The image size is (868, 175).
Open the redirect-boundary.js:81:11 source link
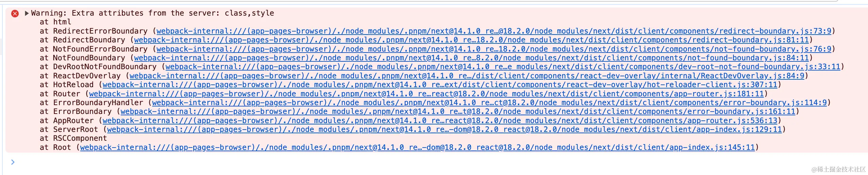click(471, 40)
